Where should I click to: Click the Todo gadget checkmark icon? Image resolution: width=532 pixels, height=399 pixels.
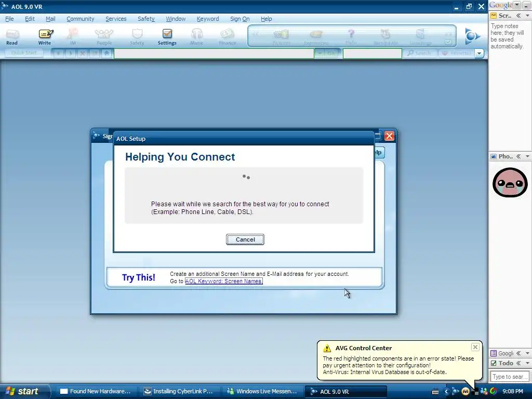pos(494,363)
